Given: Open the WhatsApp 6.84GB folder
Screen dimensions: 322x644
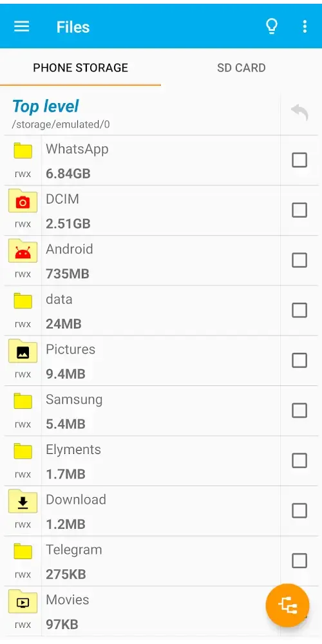Looking at the screenshot, I should click(142, 160).
